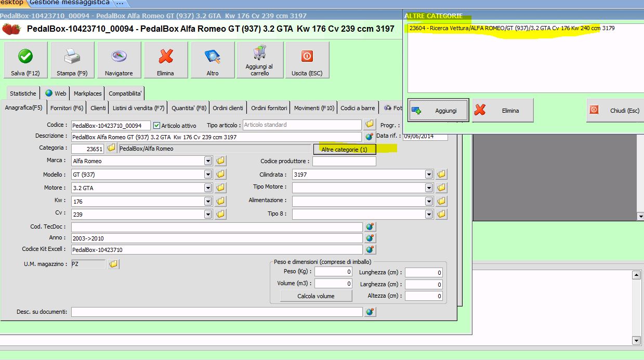Screen dimensions: 644x360
Task: Click globe icon beside Codice Kit Excell
Action: click(370, 249)
